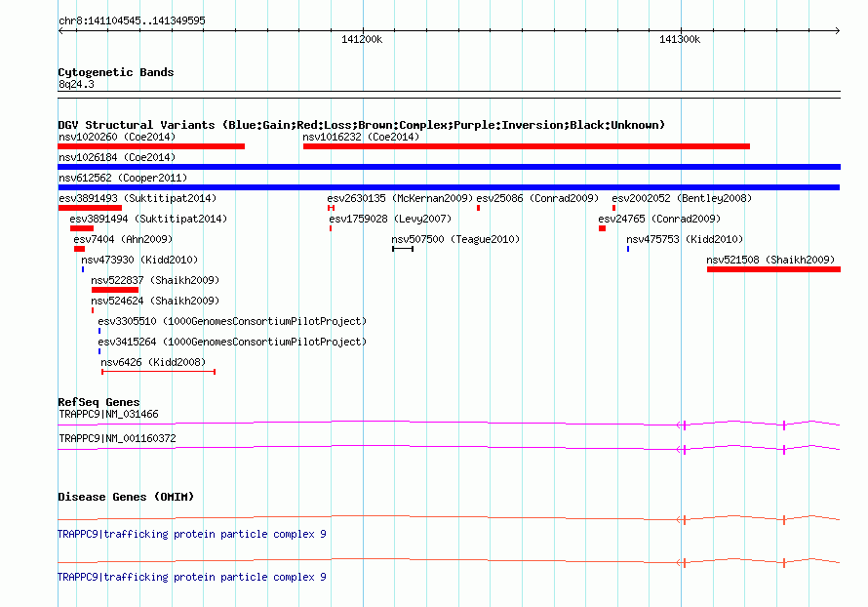The width and height of the screenshot is (868, 607).
Task: Select the nsv522837 (Shaikh2009) red bar
Action: (x=115, y=290)
